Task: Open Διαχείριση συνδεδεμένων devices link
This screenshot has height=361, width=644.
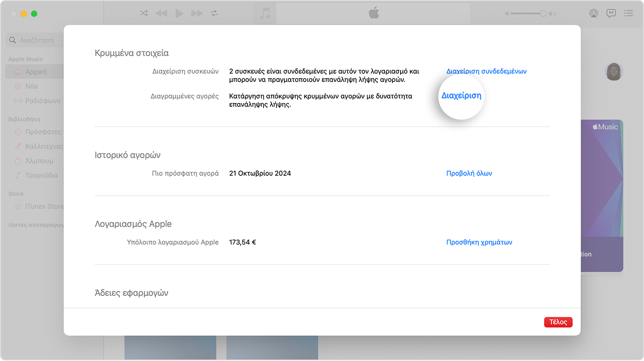Action: click(x=486, y=71)
